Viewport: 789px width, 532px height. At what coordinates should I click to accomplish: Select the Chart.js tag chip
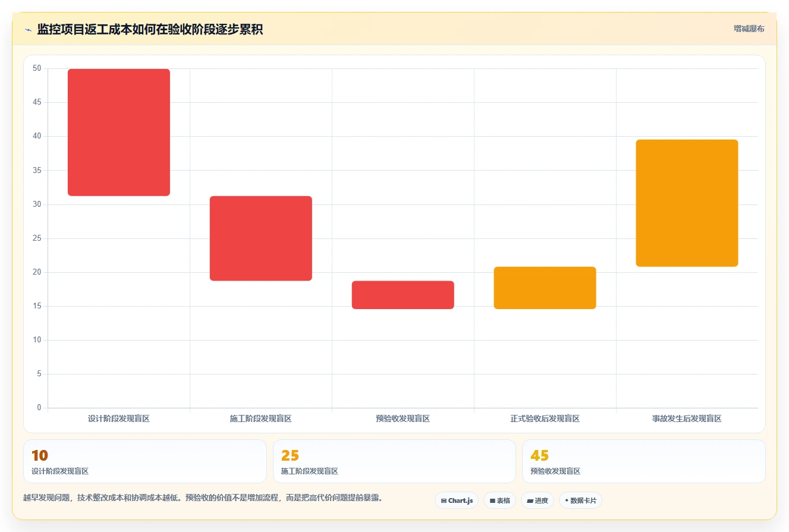pos(457,500)
